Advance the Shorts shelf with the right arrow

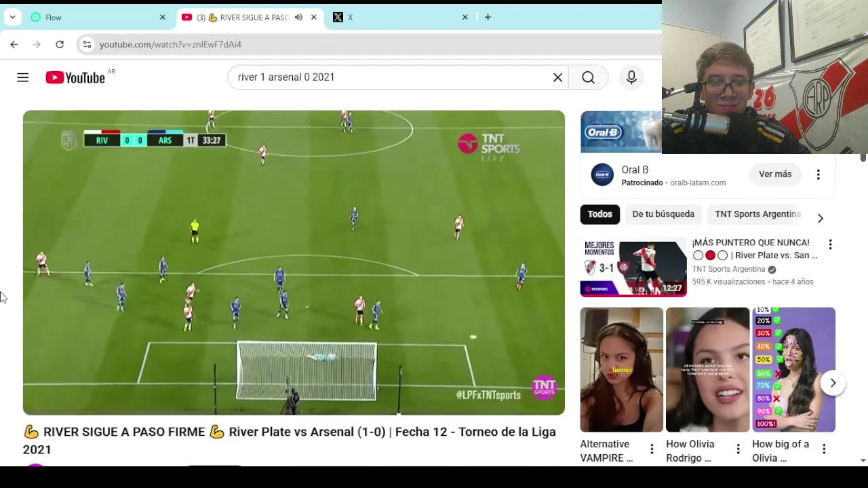click(833, 383)
